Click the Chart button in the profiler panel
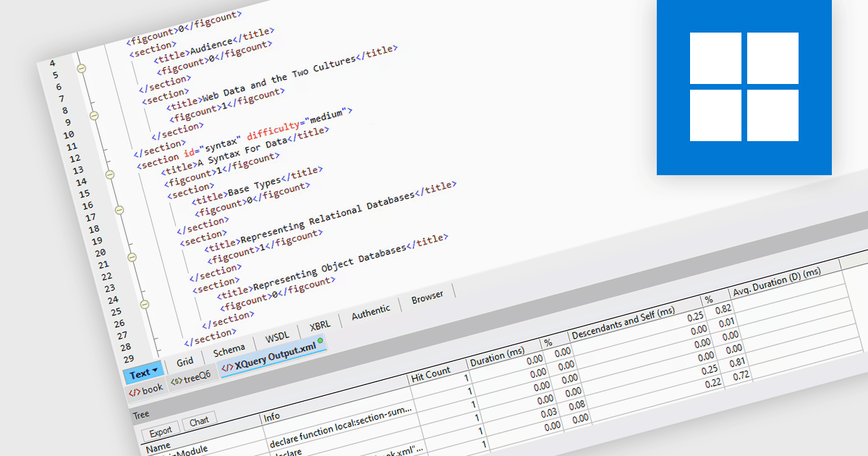 point(200,420)
